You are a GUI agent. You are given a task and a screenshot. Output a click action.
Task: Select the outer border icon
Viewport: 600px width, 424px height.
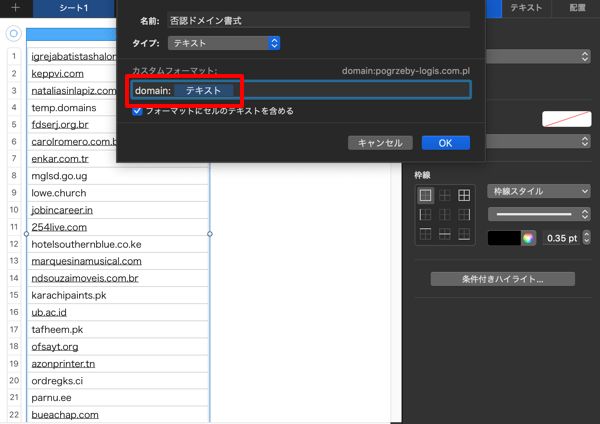click(425, 195)
